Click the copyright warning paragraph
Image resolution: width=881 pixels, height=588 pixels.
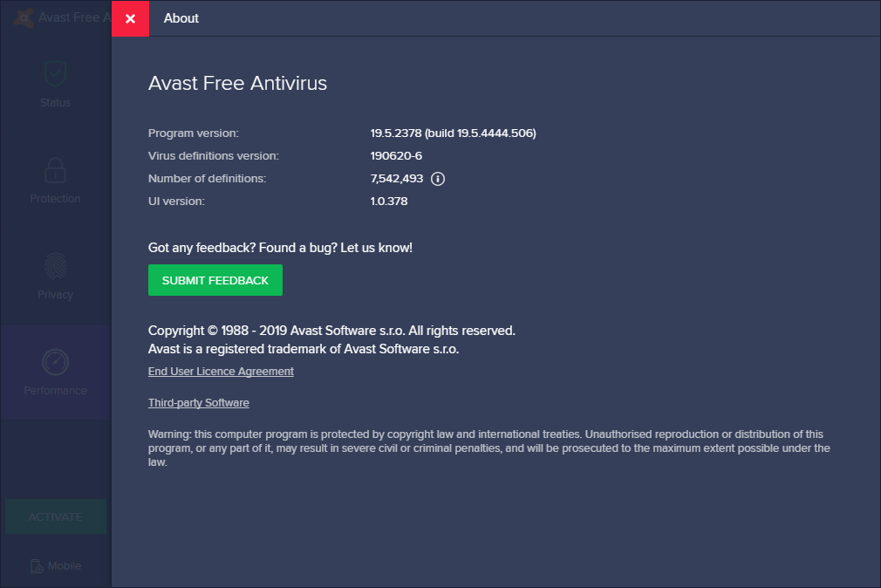pyautogui.click(x=488, y=448)
